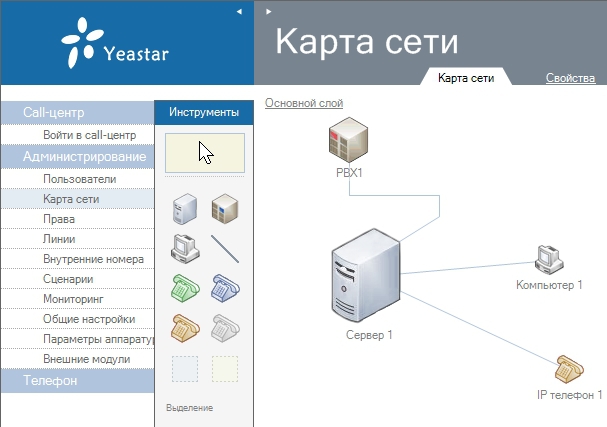The height and width of the screenshot is (427, 607).
Task: Collapse the left sidebar with arrow
Action: pyautogui.click(x=239, y=11)
